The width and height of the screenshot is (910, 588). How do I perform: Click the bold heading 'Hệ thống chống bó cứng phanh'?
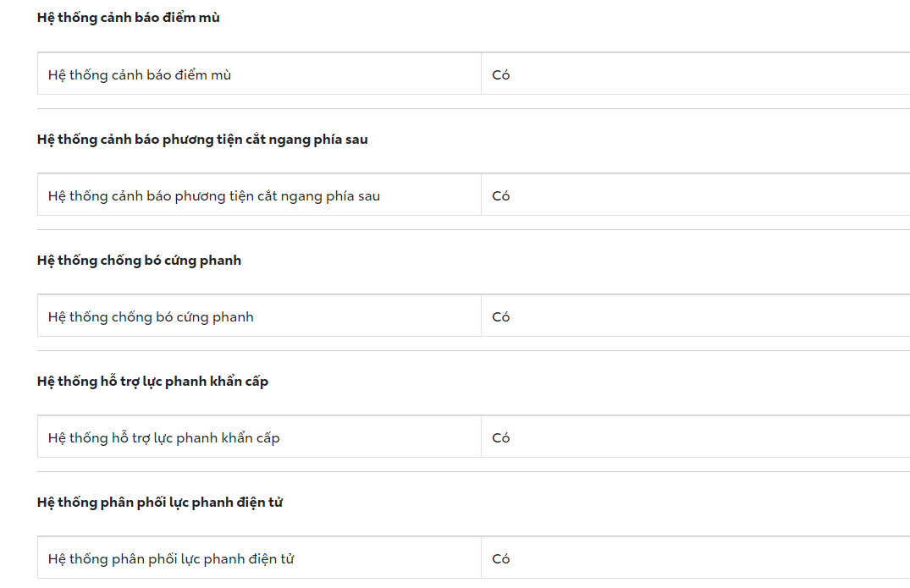(x=139, y=261)
